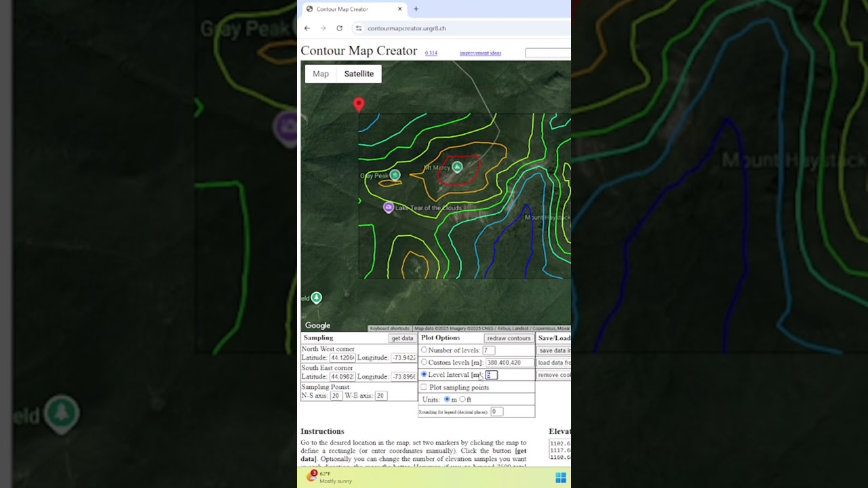Click the browser forward arrow
The height and width of the screenshot is (488, 868).
click(323, 28)
